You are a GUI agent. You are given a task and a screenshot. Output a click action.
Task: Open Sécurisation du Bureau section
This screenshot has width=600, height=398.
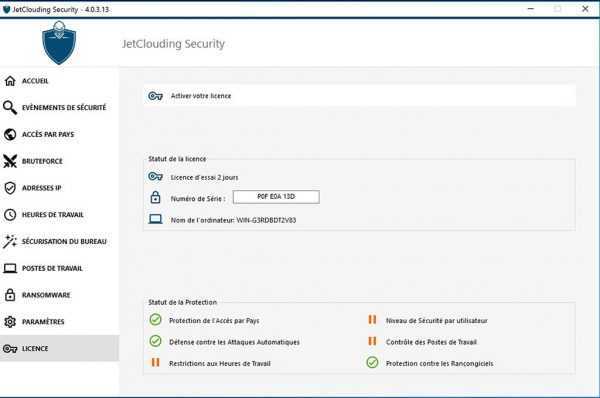point(59,241)
